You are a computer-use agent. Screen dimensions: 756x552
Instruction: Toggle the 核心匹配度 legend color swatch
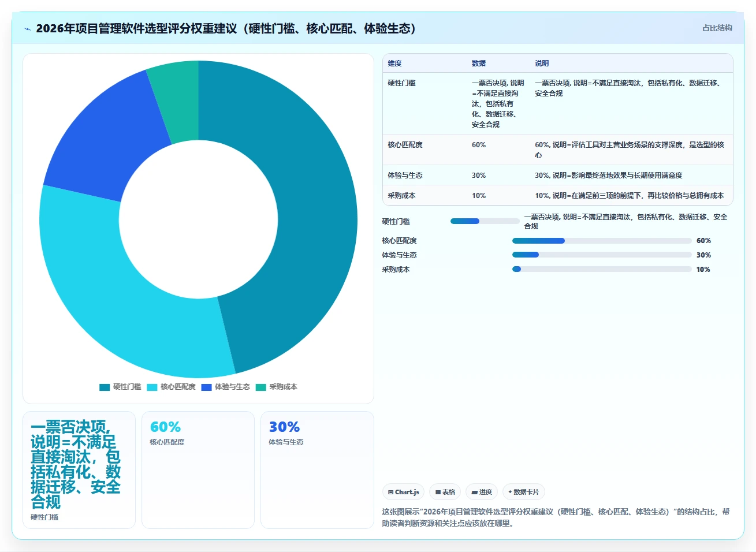(x=152, y=387)
